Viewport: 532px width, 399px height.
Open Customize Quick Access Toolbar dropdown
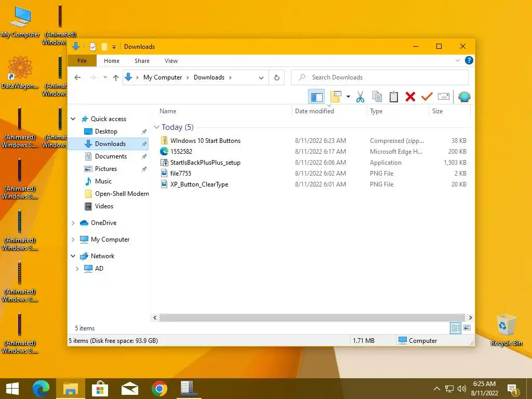coord(114,47)
